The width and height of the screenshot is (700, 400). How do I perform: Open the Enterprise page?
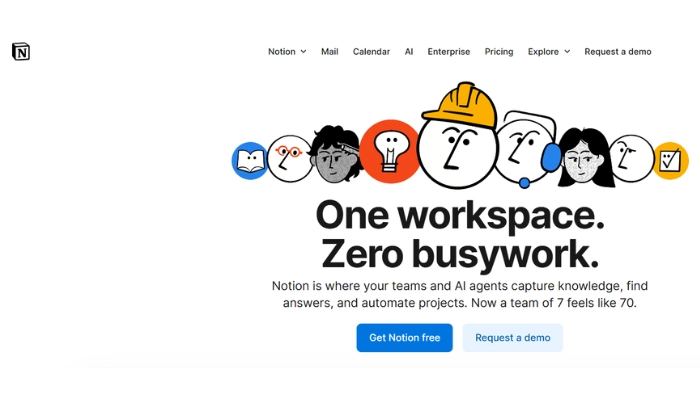click(449, 52)
